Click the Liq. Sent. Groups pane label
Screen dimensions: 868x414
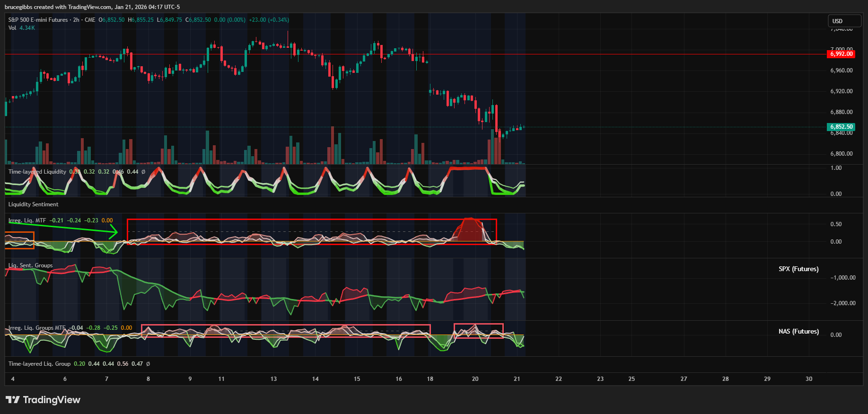[30, 265]
